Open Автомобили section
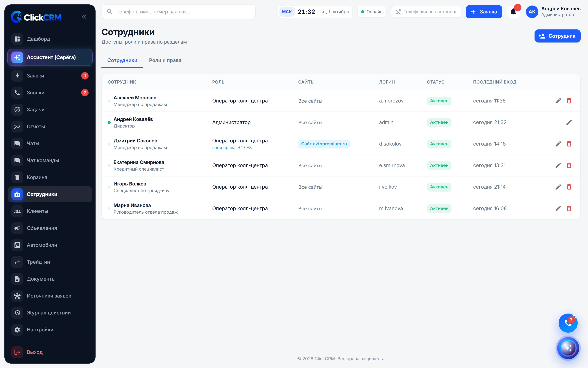This screenshot has width=588, height=368. tap(50, 245)
